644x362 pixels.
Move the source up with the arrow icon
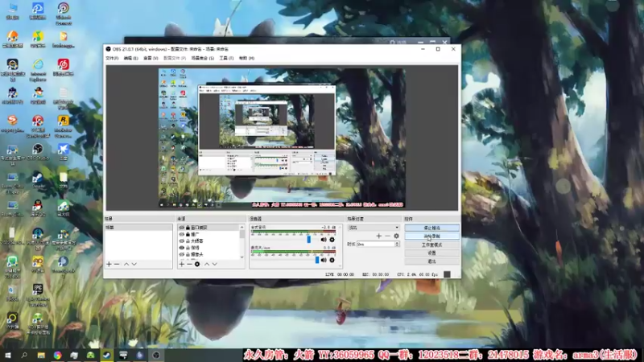[207, 264]
